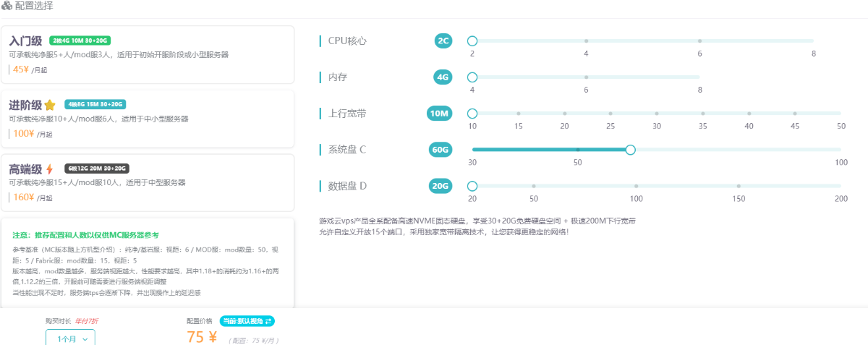
Task: Click the 60G value bubble for 系统盘 C
Action: [441, 150]
